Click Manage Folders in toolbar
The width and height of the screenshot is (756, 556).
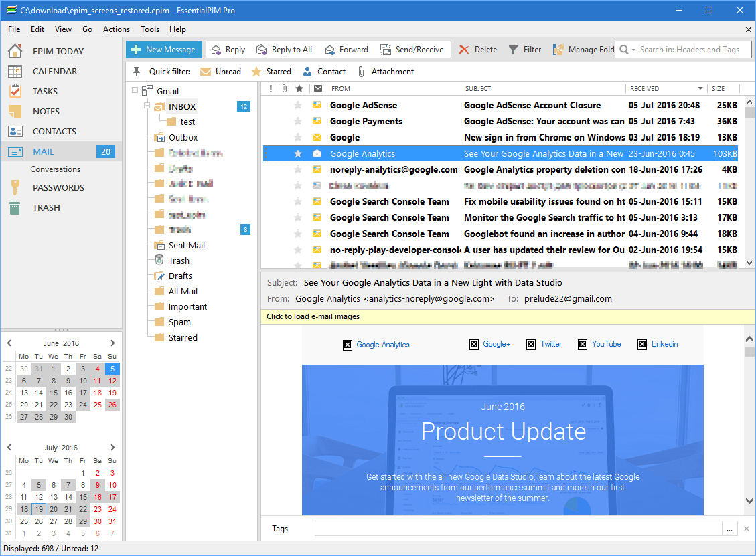tap(583, 50)
